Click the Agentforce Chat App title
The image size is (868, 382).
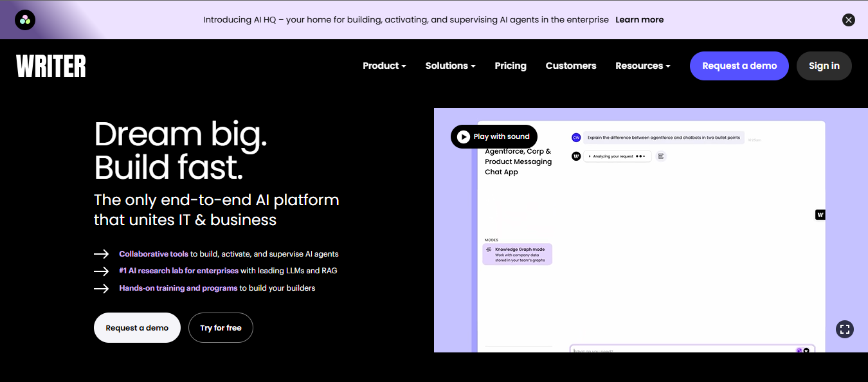pyautogui.click(x=518, y=161)
